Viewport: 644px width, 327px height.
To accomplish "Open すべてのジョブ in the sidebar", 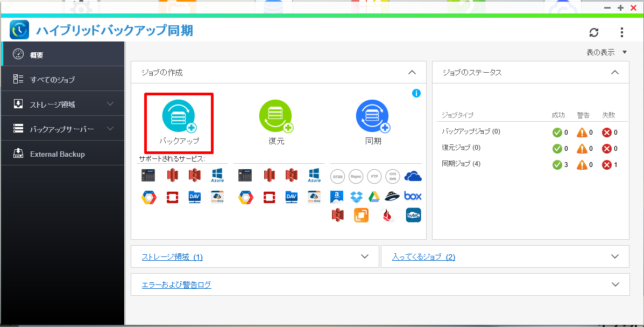I will click(62, 79).
